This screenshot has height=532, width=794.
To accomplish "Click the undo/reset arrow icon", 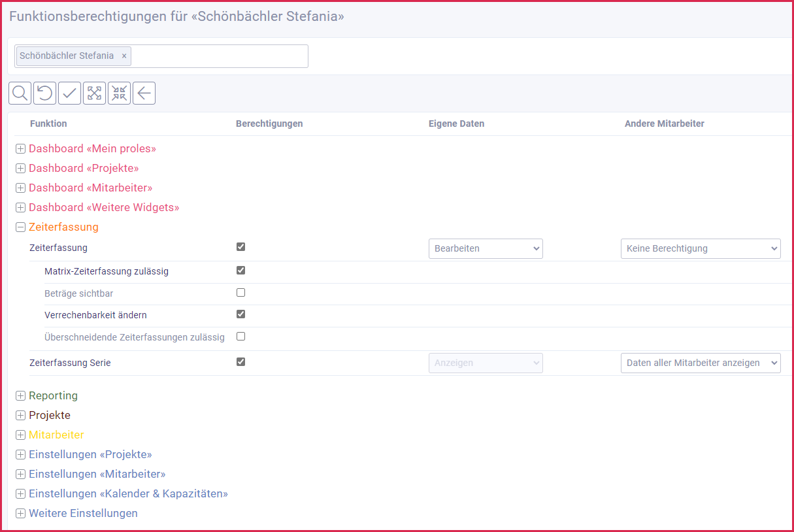I will pos(44,93).
